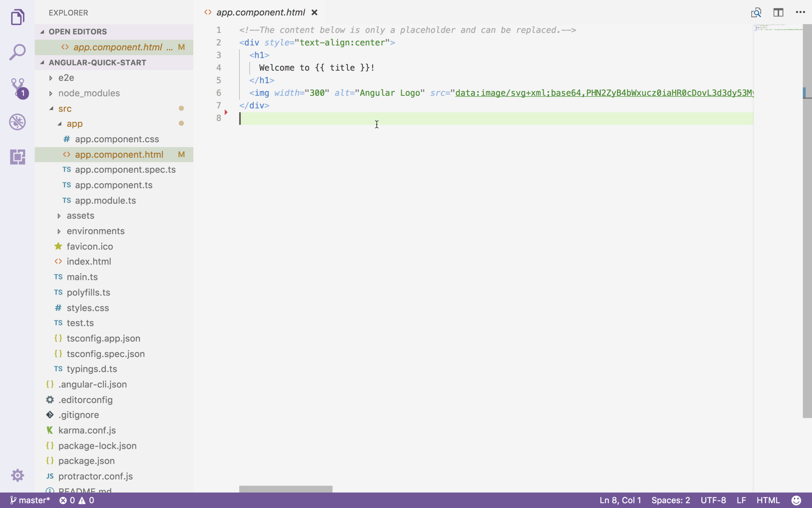Expand the node_modules folder
The height and width of the screenshot is (508, 812).
tap(89, 93)
